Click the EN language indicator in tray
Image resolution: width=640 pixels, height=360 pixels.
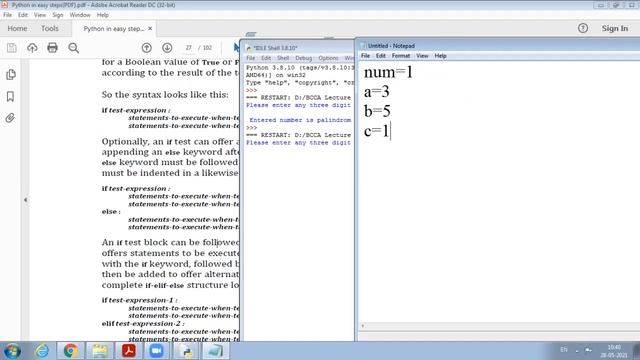click(x=564, y=350)
